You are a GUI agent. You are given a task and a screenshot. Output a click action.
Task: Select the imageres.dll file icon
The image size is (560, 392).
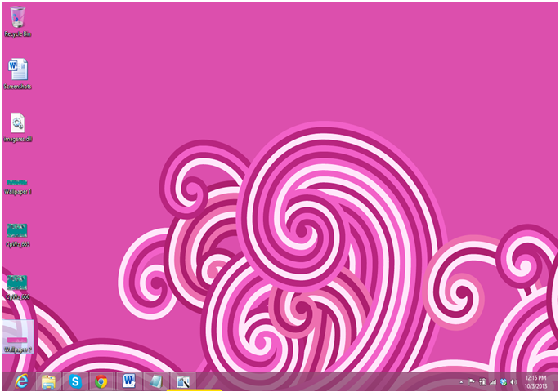pos(17,123)
